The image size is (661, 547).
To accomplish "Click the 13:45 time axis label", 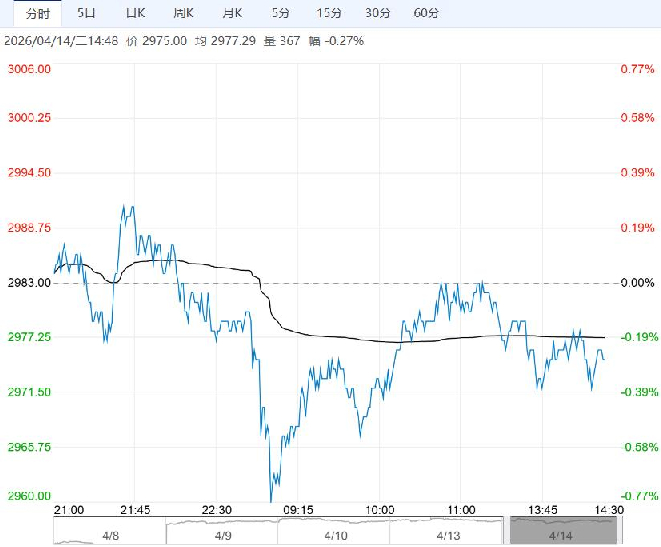I will tap(543, 509).
